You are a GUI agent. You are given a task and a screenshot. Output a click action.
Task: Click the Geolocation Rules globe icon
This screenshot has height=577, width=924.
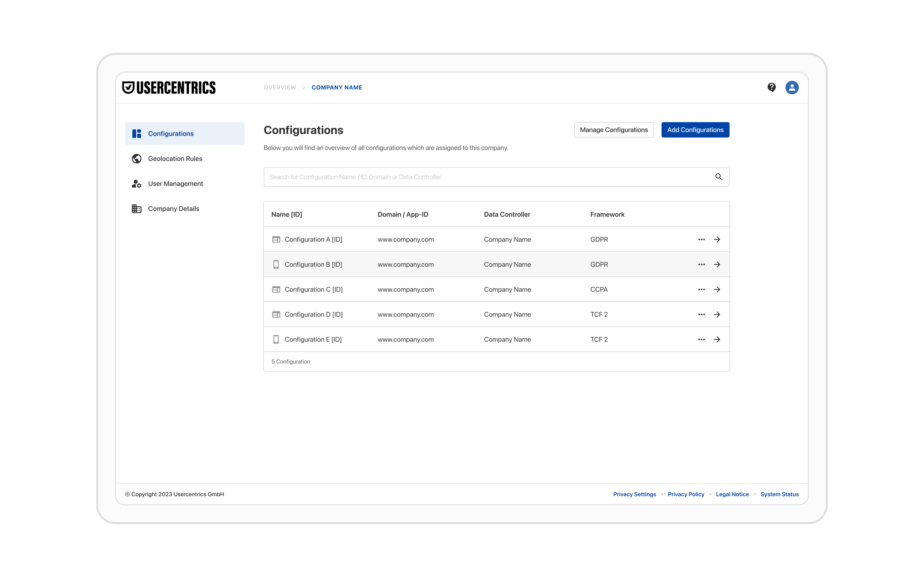click(x=136, y=158)
